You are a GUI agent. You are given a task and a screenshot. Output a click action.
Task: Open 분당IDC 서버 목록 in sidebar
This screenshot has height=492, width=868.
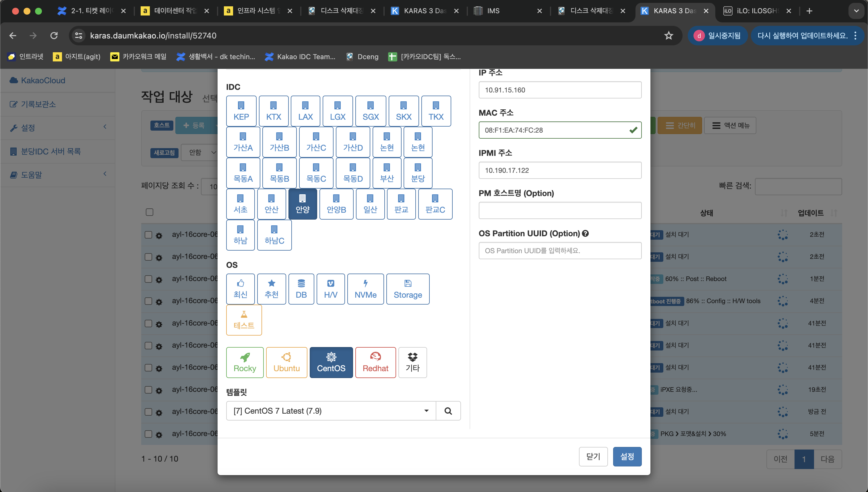(x=51, y=151)
